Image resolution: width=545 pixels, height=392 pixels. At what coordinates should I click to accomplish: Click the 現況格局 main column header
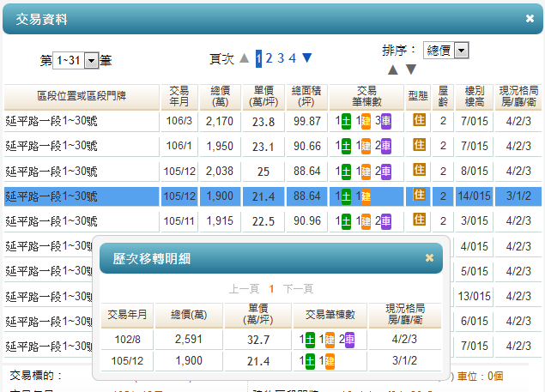[518, 97]
